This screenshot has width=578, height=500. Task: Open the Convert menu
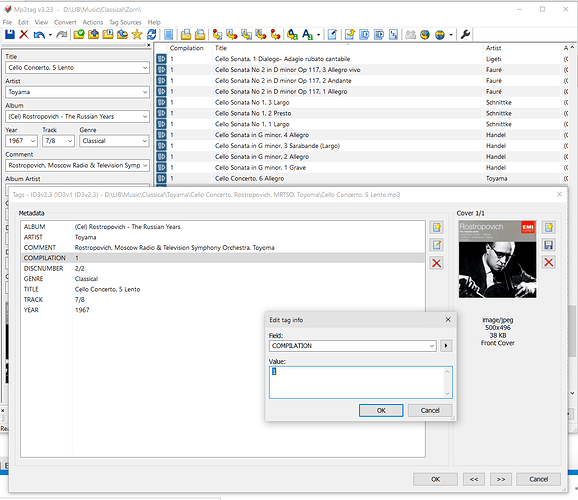pos(65,22)
